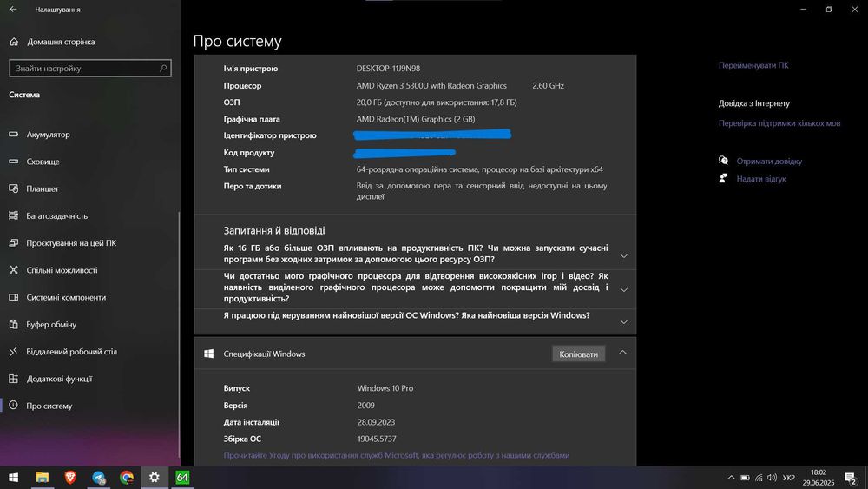Click the Системні компоненти icon

click(14, 297)
